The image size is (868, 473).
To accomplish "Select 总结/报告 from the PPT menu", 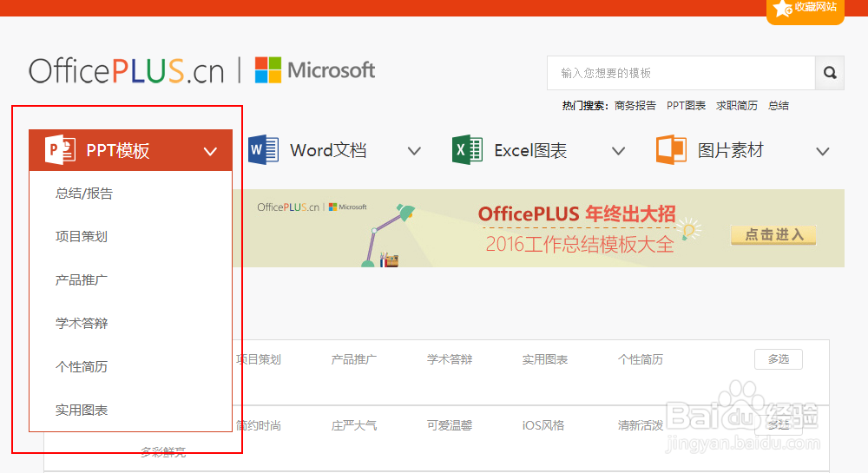I will (x=84, y=193).
